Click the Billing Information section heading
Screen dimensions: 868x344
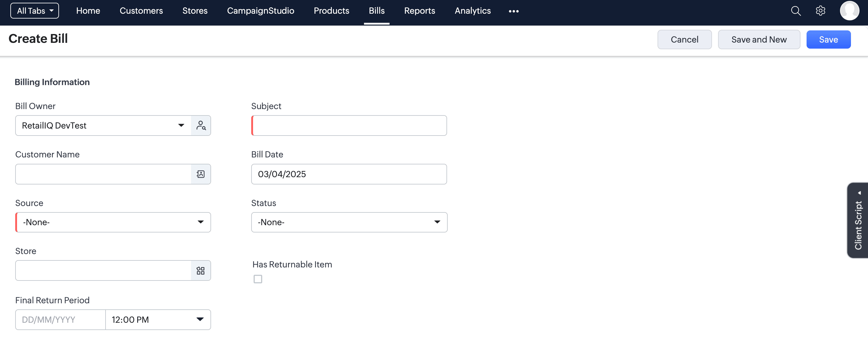(x=52, y=82)
